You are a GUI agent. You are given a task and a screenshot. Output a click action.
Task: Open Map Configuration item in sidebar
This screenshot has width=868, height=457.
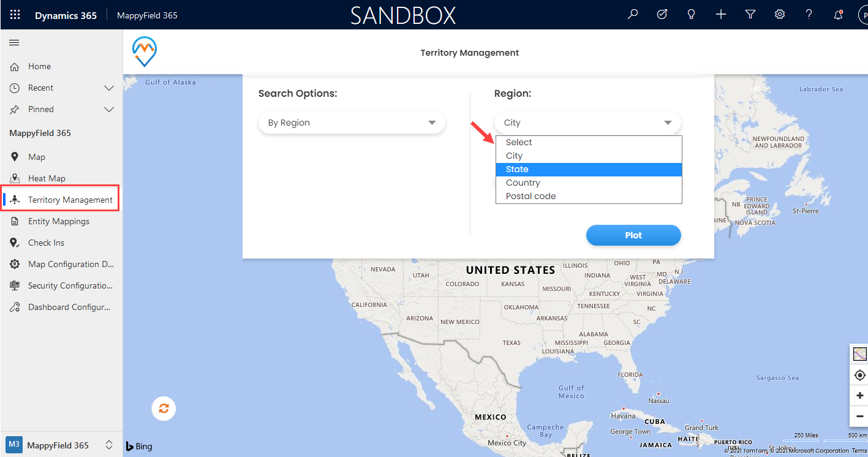pos(61,264)
